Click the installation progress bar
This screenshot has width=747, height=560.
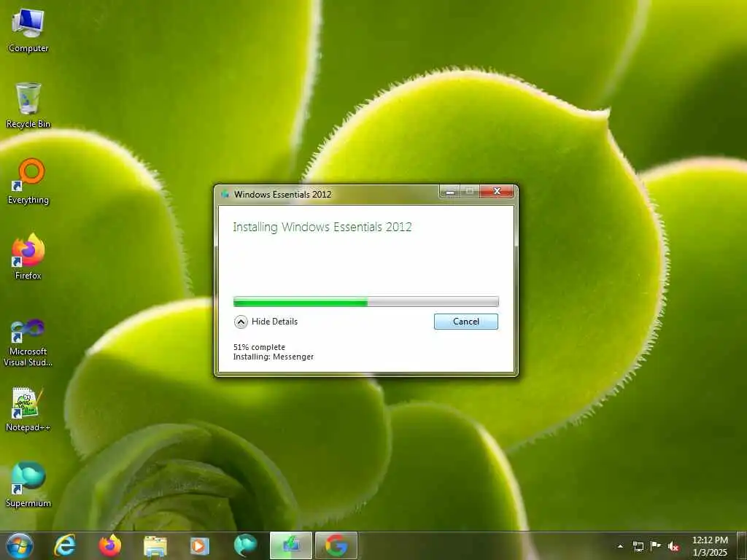tap(366, 301)
